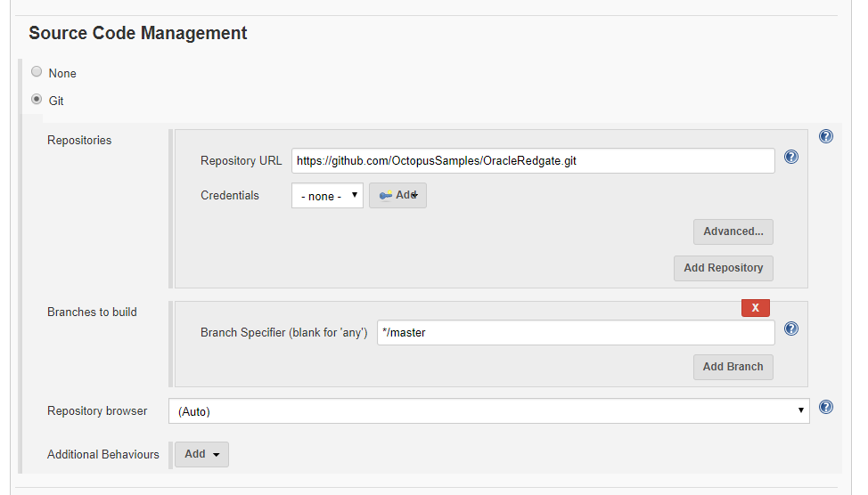Open the Credentials '- none -' dropdown
Image resolution: width=868 pixels, height=495 pixels.
pos(327,196)
